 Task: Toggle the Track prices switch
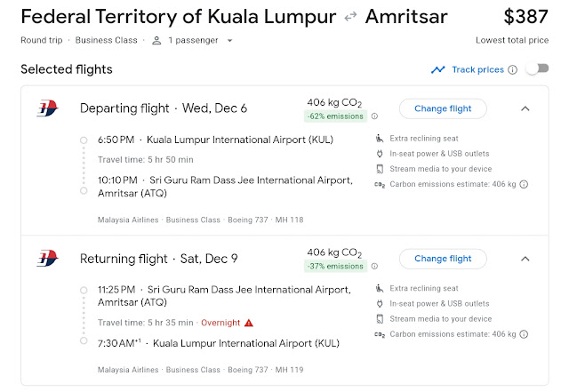click(536, 69)
